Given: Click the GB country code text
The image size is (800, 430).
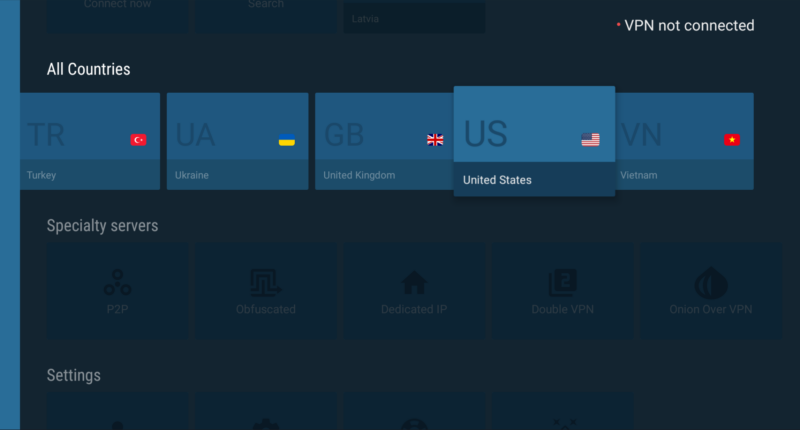Looking at the screenshot, I should pyautogui.click(x=344, y=135).
